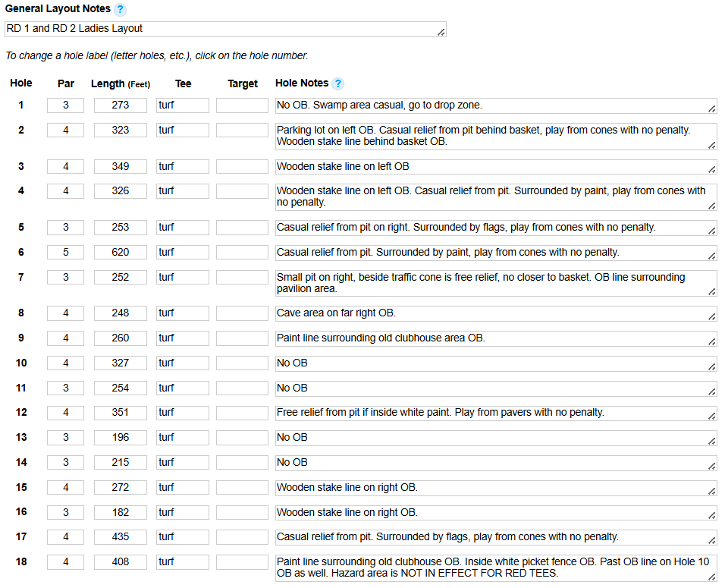Focus the Par field for hole 6
This screenshot has height=588, width=725.
pos(65,252)
